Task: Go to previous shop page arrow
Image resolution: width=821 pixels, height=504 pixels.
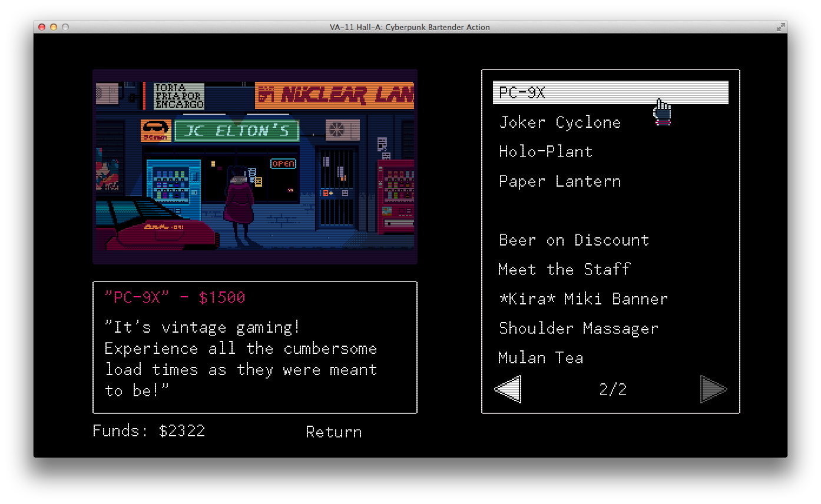Action: point(508,389)
